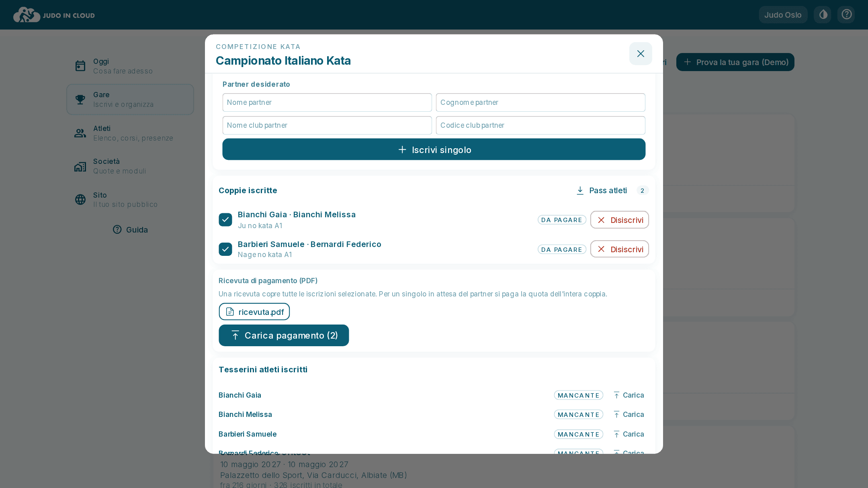868x488 pixels.
Task: Click the Guida question icon
Action: tap(117, 229)
